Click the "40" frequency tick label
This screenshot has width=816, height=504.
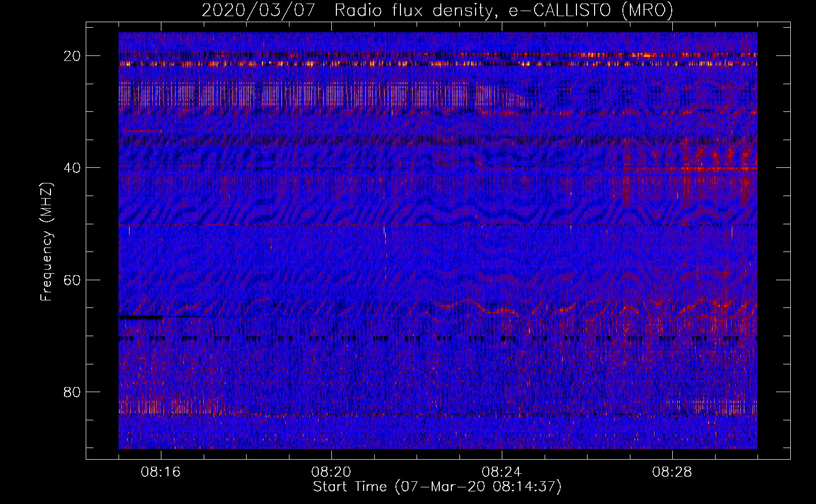coord(73,168)
